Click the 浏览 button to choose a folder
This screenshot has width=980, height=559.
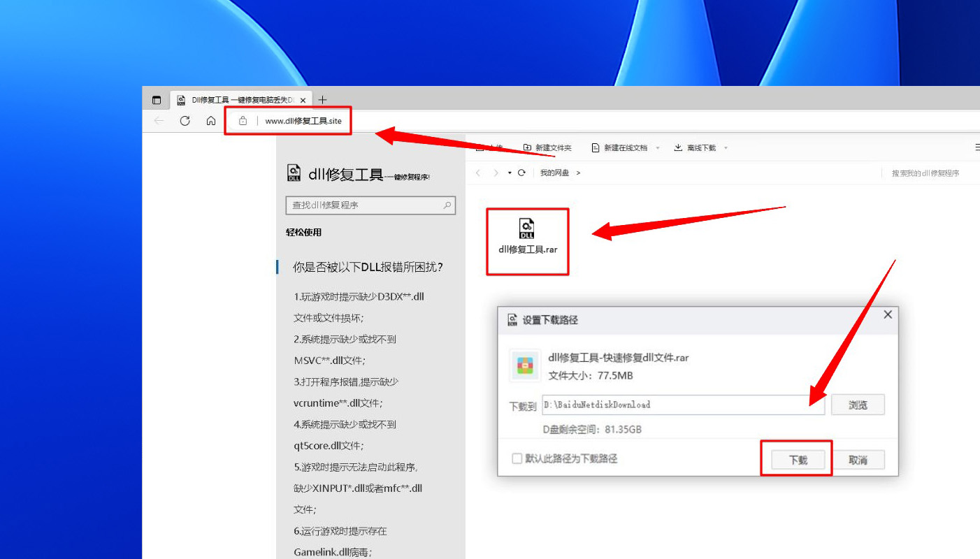[x=858, y=404]
